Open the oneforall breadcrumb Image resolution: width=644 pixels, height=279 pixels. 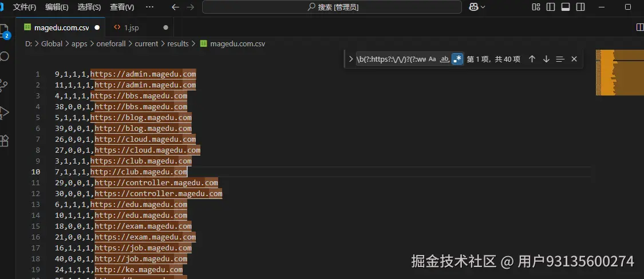point(111,43)
